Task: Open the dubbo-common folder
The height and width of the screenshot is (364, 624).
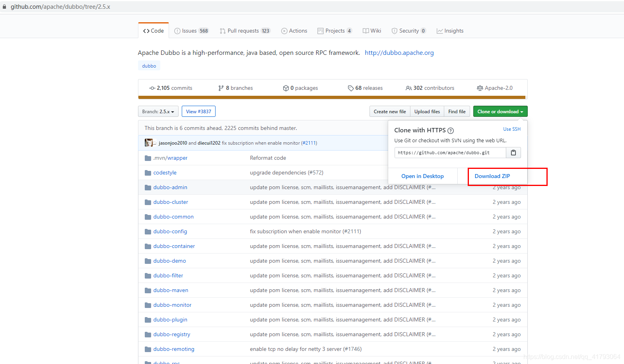Action: coord(173,217)
